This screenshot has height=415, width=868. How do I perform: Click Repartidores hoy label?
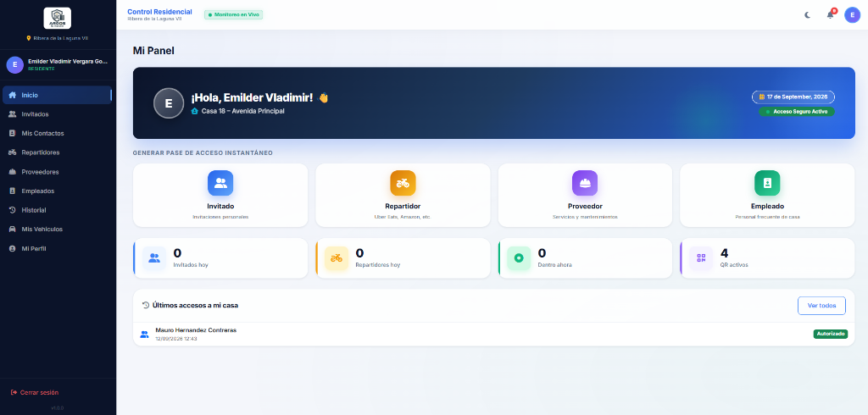tap(377, 265)
